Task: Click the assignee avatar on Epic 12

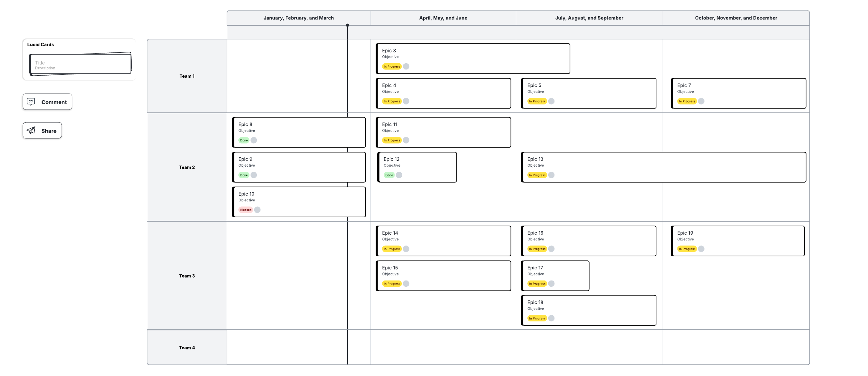Action: pos(399,175)
